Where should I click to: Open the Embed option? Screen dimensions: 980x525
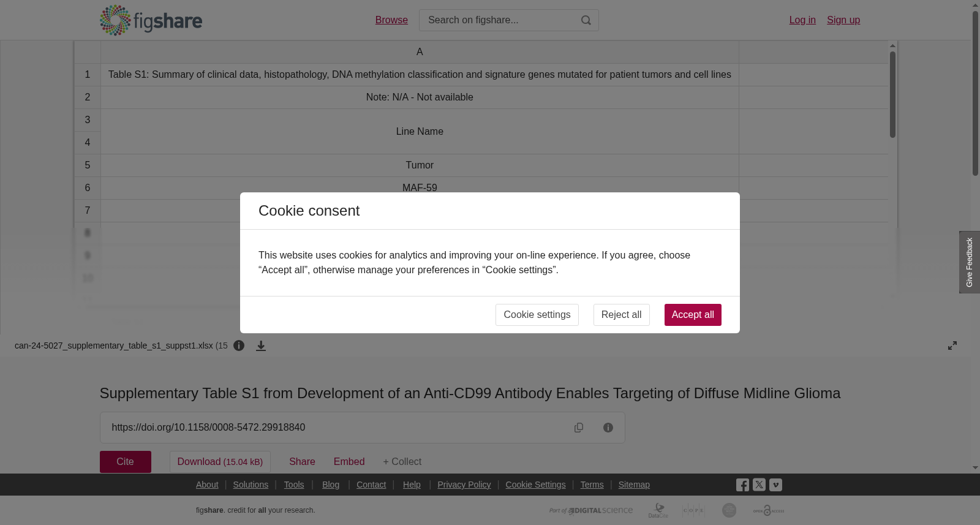coord(349,462)
